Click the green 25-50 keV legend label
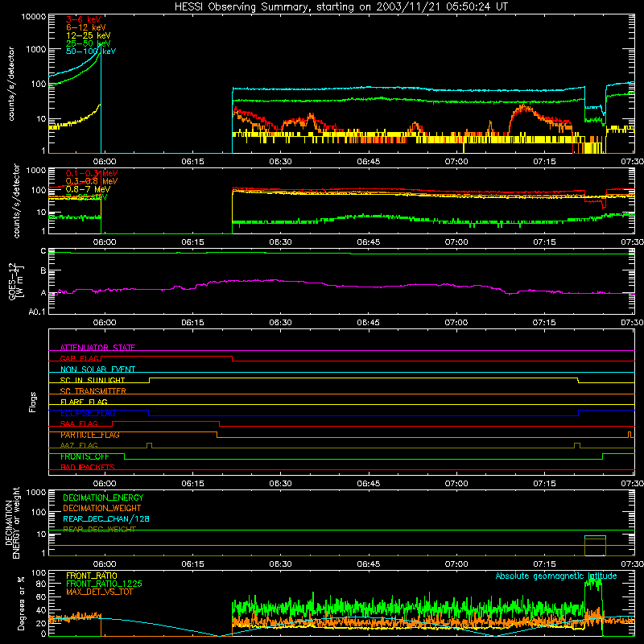 (89, 43)
